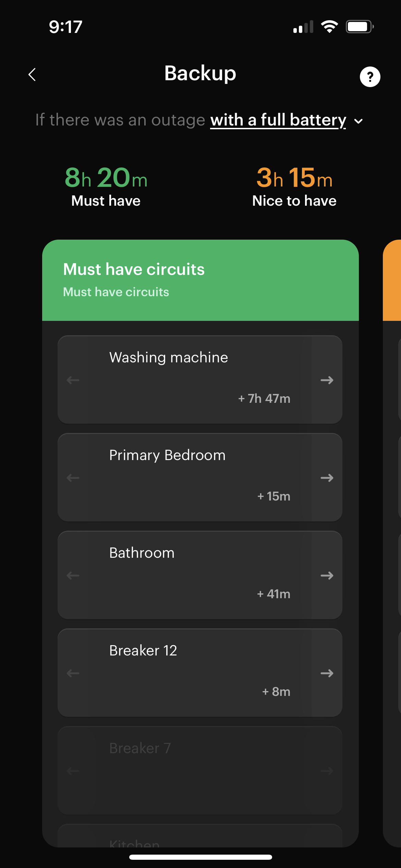
Task: Expand the battery scenario chevron
Action: pos(359,121)
